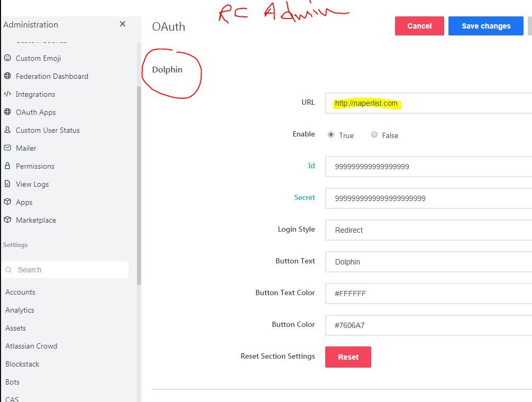Click the OAuth Apps globe icon
Image resolution: width=532 pixels, height=402 pixels.
7,112
